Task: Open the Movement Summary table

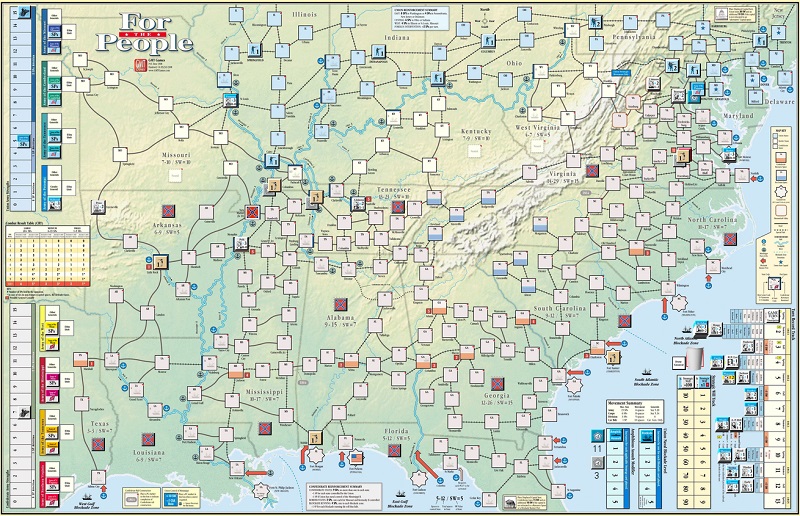Action: [x=634, y=411]
